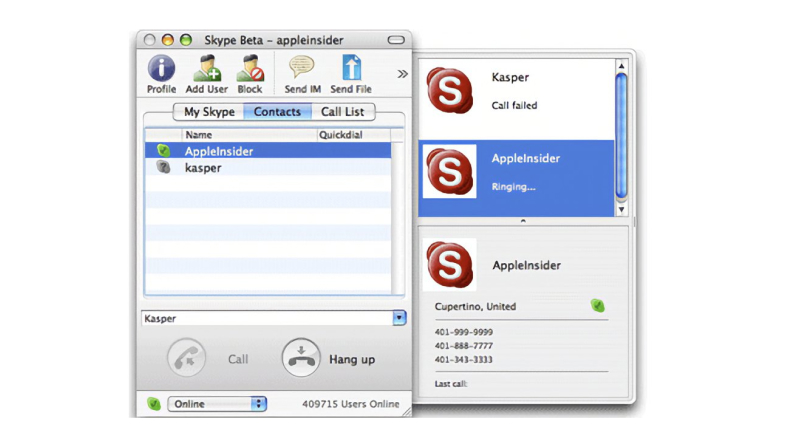Collapse the call details panel arrow
The width and height of the screenshot is (788, 444).
point(522,221)
